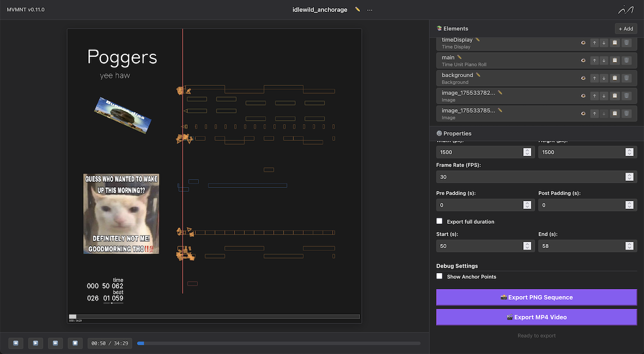
Task: Duplicate background element with clipboard icon
Action: pos(615,78)
